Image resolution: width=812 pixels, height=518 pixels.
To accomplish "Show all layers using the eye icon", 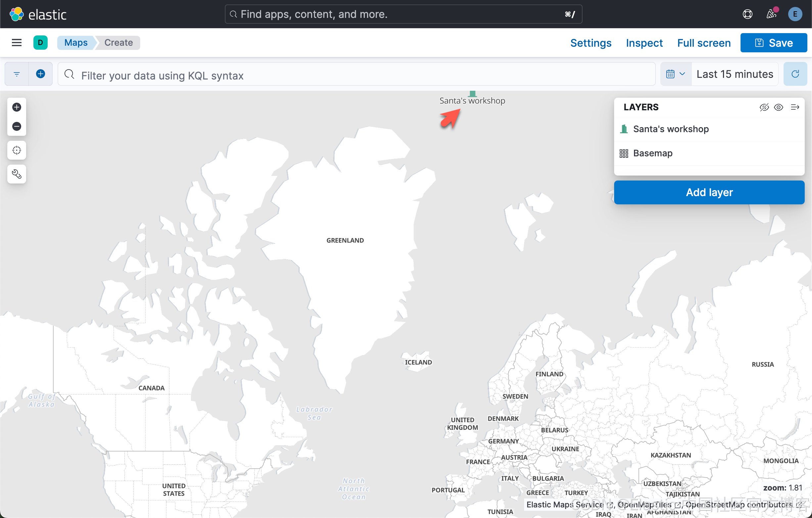I will point(779,107).
